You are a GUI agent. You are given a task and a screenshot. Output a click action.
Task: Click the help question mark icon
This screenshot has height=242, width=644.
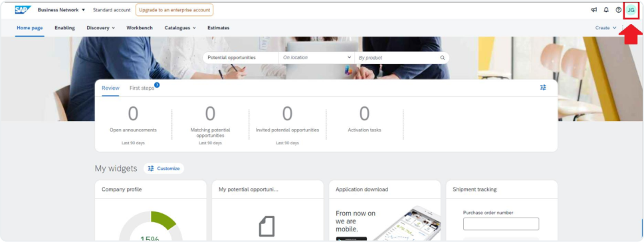pos(619,10)
